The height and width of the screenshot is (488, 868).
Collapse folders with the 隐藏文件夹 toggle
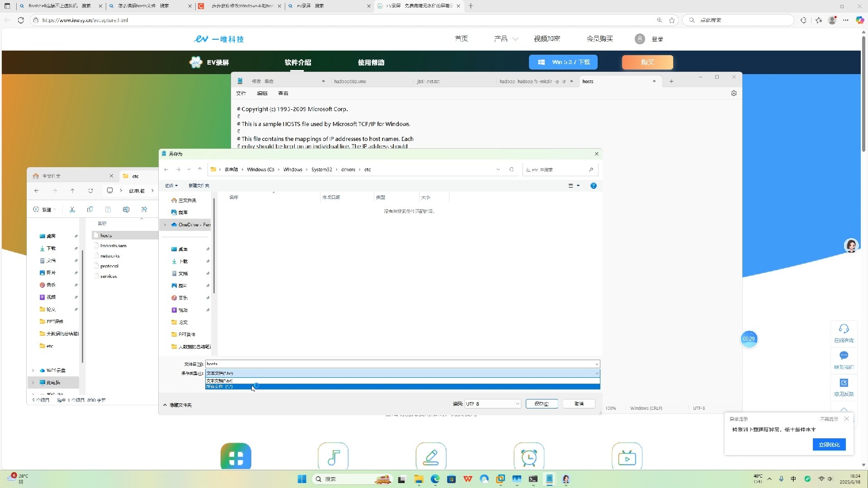coord(178,405)
